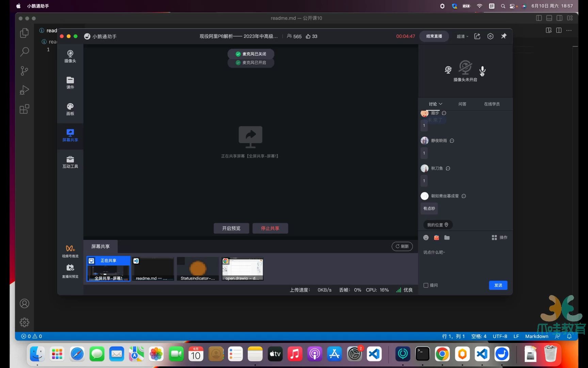Toggle the small camera-off icon
Viewport: 588px width, 368px height.
tap(448, 70)
